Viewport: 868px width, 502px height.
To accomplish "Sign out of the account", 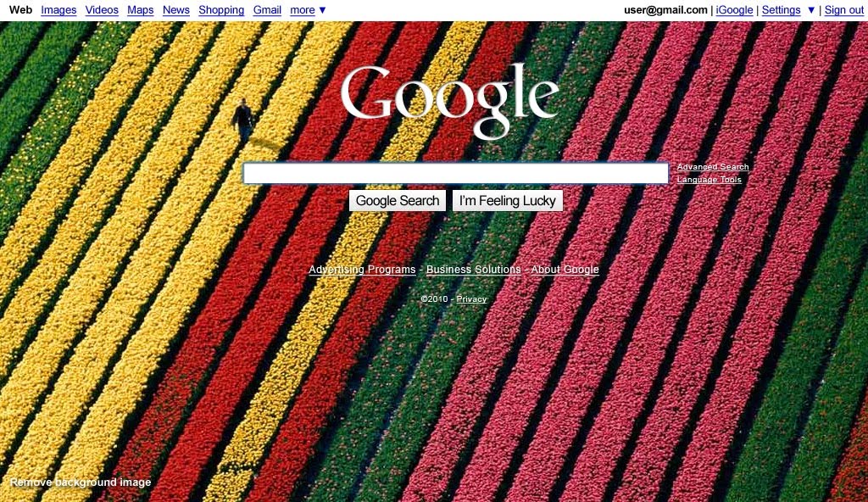I will click(843, 10).
